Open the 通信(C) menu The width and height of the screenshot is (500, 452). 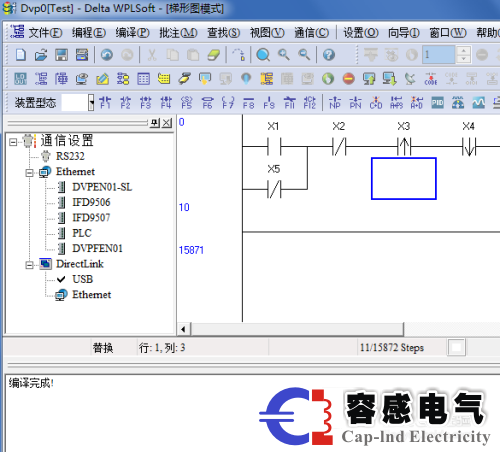(311, 33)
